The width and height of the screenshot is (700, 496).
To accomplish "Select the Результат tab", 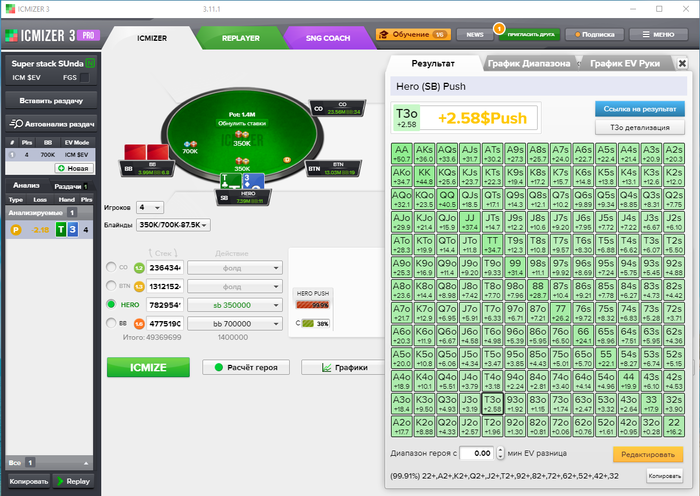I will [x=433, y=63].
